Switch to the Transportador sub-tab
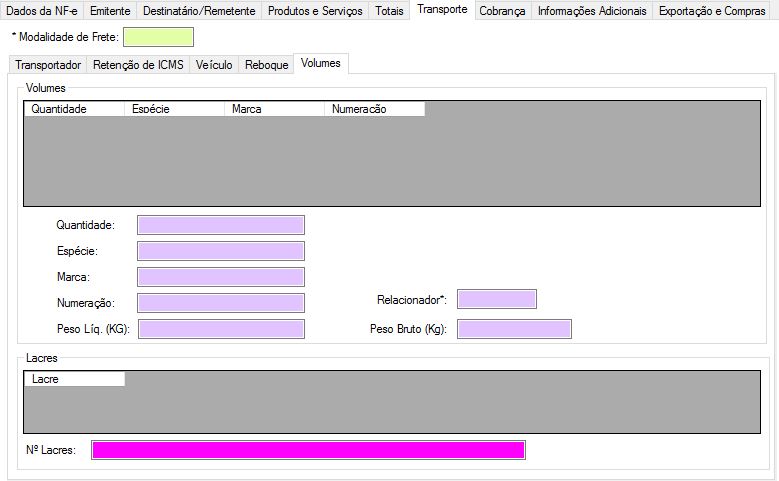This screenshot has width=779, height=481. point(48,65)
